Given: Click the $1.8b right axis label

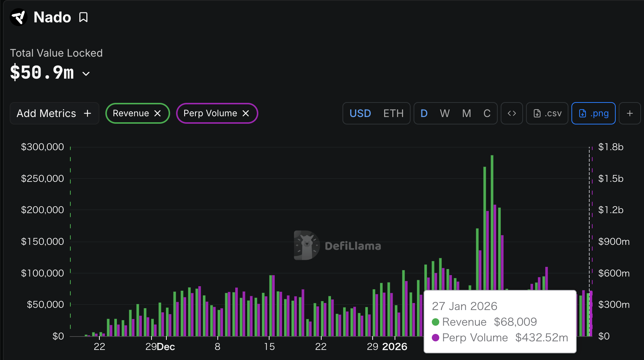Looking at the screenshot, I should point(610,147).
